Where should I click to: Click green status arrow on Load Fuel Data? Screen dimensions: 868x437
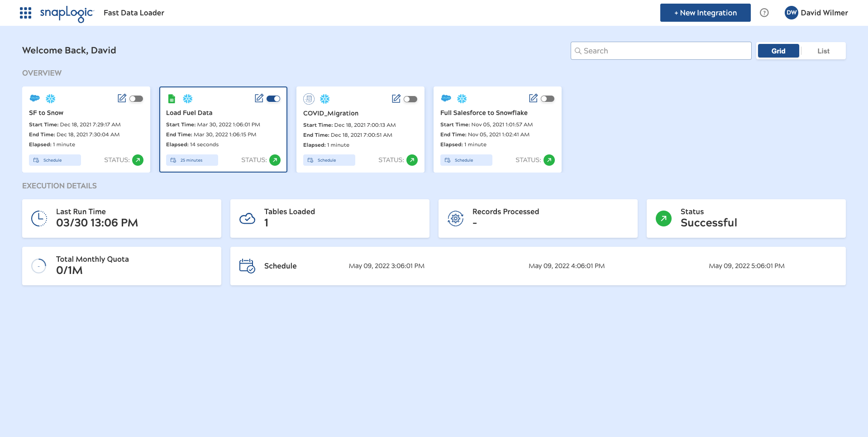(275, 160)
